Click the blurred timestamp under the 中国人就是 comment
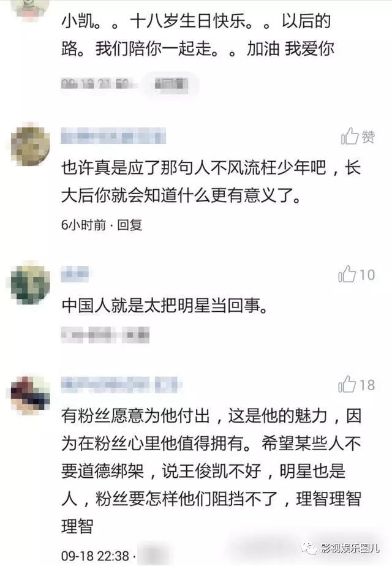Viewport: 392px width, 566px height. (x=105, y=335)
